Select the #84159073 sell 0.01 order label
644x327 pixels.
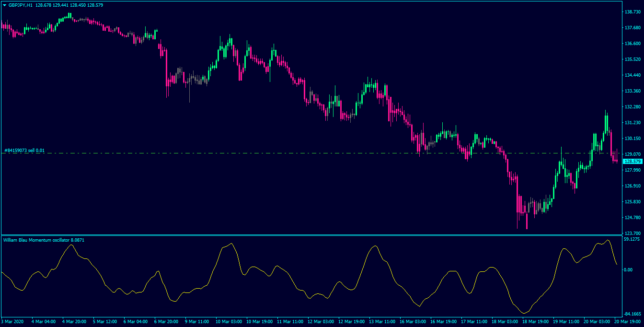coord(24,151)
